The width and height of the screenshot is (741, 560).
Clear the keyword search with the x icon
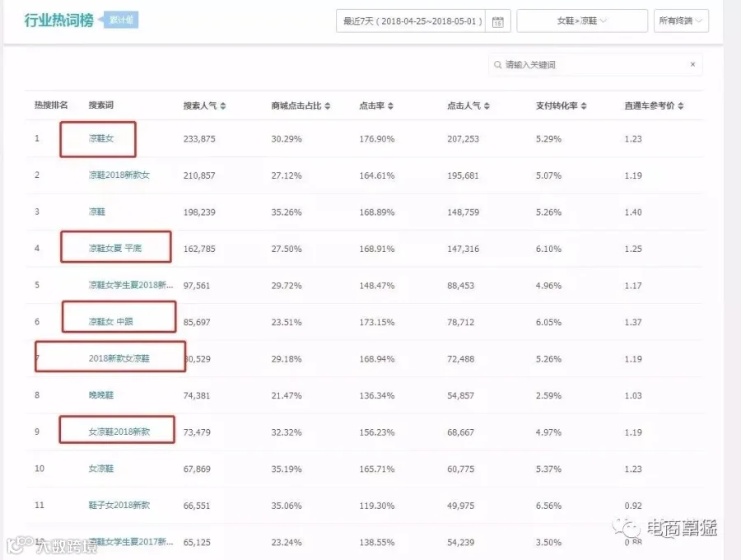pyautogui.click(x=692, y=64)
